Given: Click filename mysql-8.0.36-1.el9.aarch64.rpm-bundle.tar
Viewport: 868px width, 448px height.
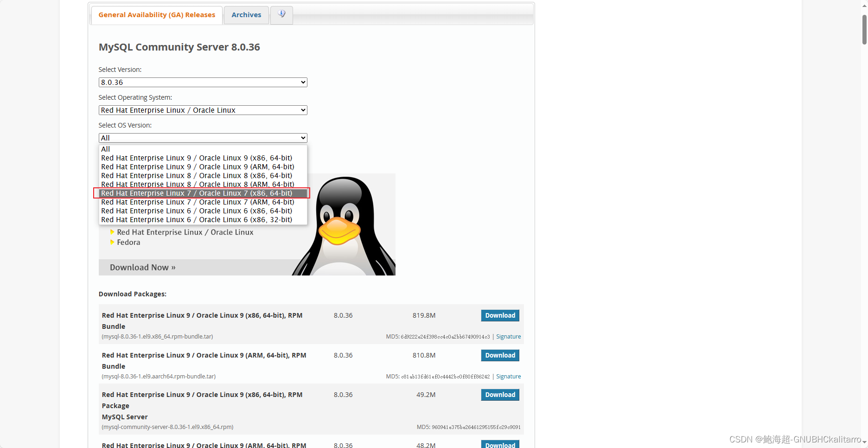Looking at the screenshot, I should click(159, 377).
